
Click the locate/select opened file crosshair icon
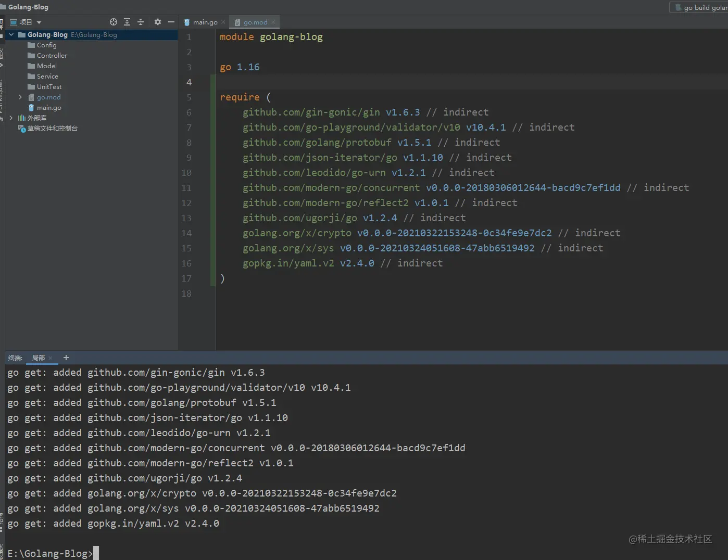[x=114, y=22]
